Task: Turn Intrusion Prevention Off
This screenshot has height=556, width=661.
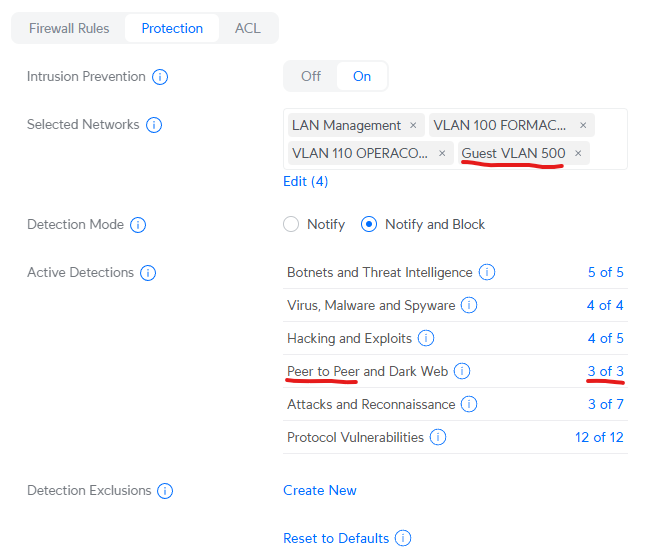Action: point(311,76)
